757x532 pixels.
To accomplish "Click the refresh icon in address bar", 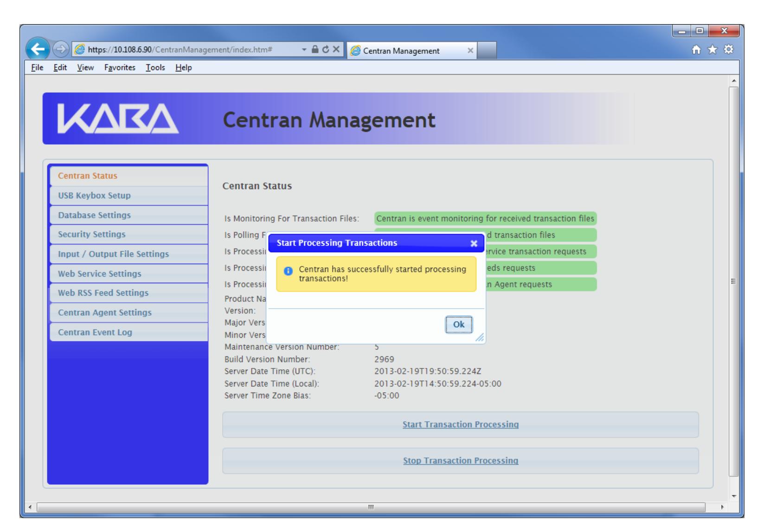I will (326, 50).
